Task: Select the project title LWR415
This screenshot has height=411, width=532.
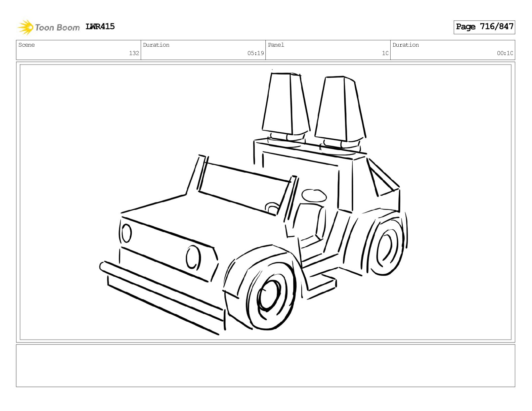Action: (100, 27)
